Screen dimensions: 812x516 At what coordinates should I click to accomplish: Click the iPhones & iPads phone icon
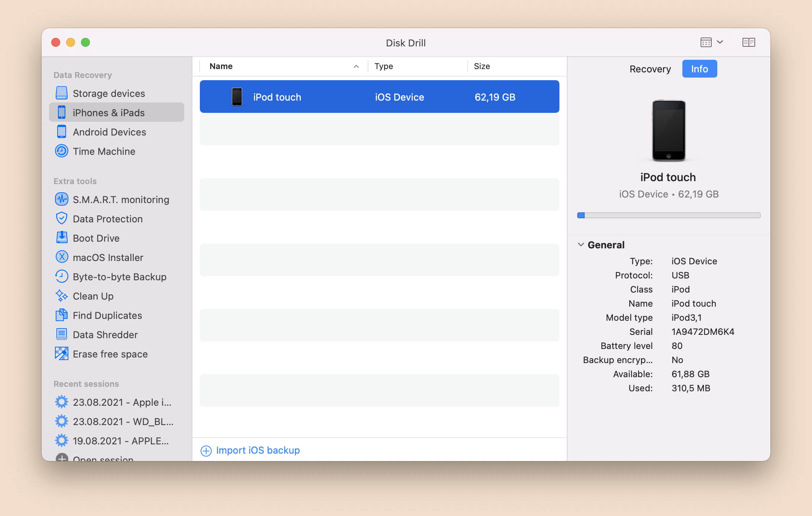click(x=62, y=112)
